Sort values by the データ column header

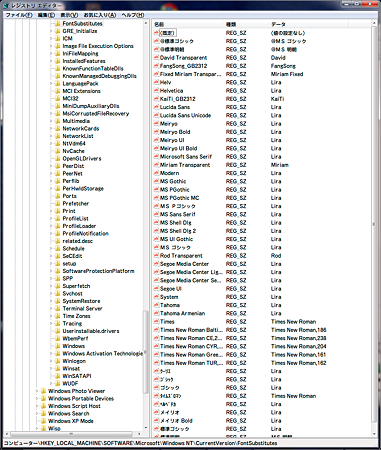click(308, 24)
